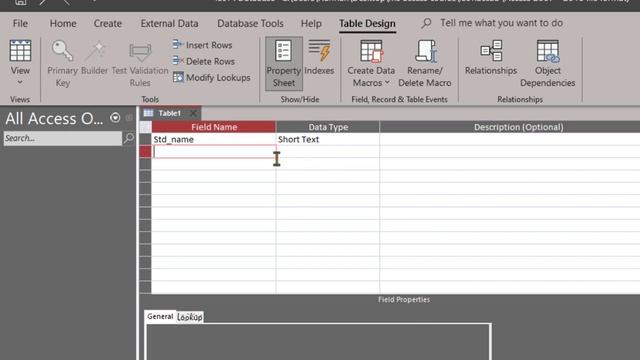Click Delete Rows
The height and width of the screenshot is (360, 640).
[204, 61]
